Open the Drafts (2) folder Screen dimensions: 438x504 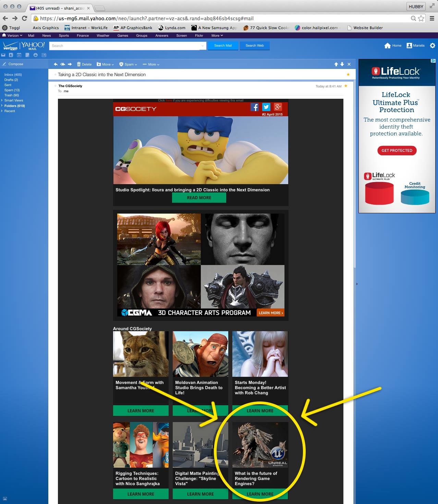pyautogui.click(x=11, y=80)
